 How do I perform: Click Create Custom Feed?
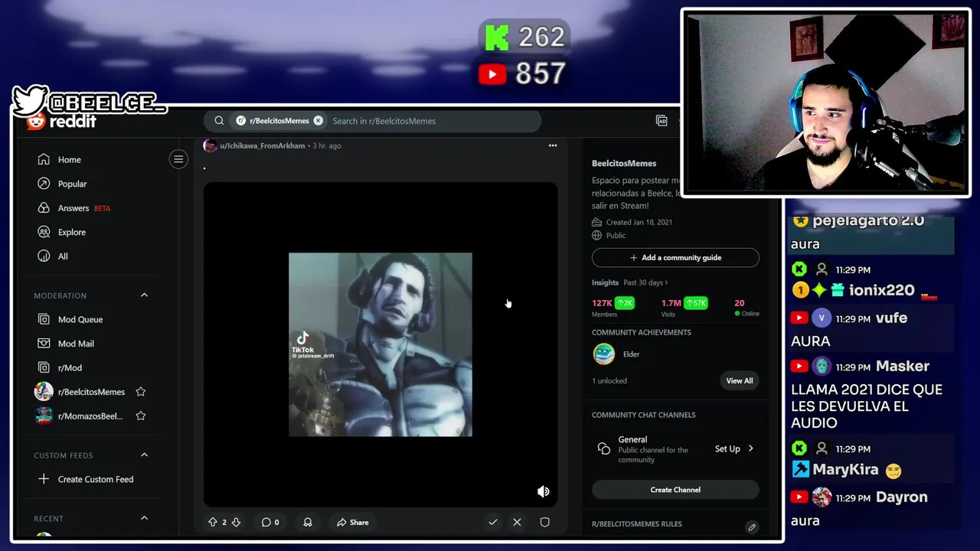pyautogui.click(x=96, y=479)
